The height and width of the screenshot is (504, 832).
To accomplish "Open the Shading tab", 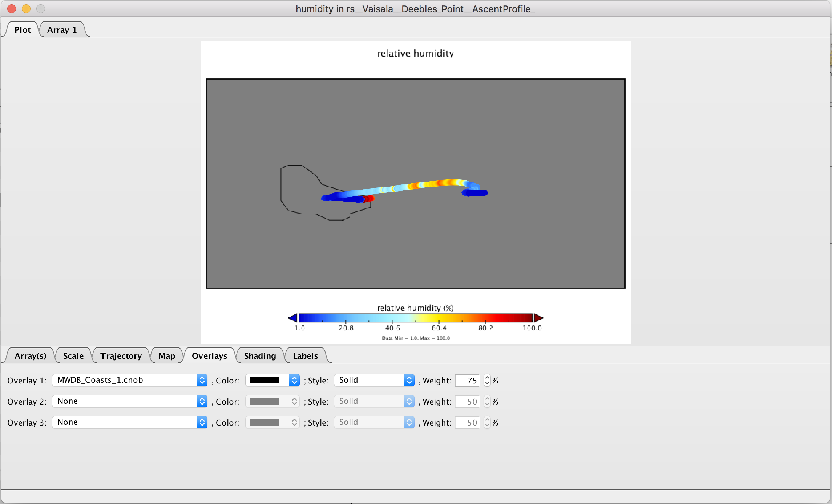I will (260, 356).
